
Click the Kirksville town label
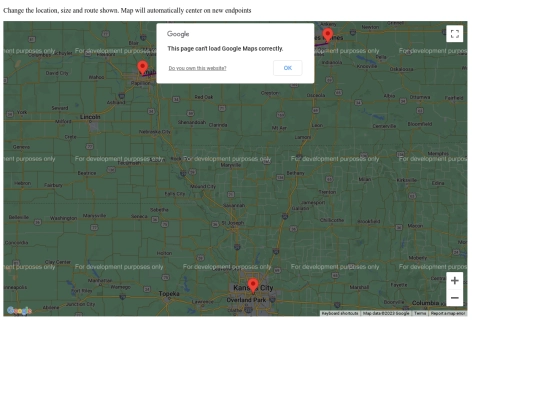pos(407,180)
